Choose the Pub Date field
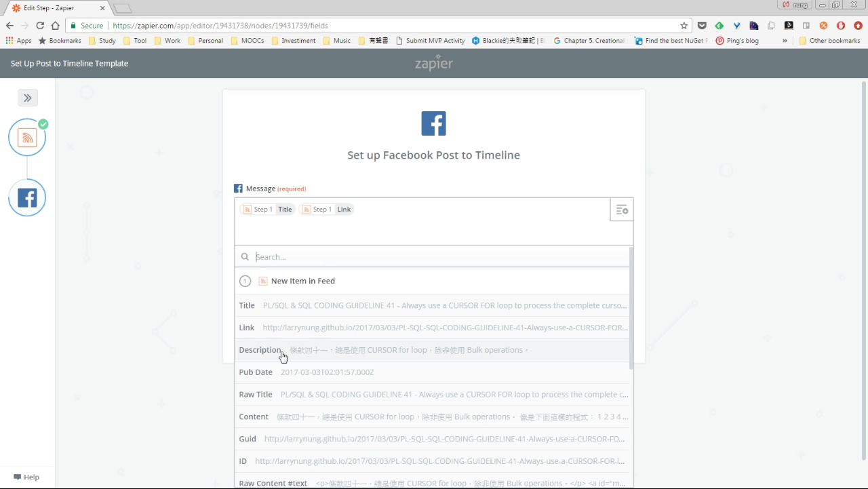The height and width of the screenshot is (489, 868). (433, 372)
